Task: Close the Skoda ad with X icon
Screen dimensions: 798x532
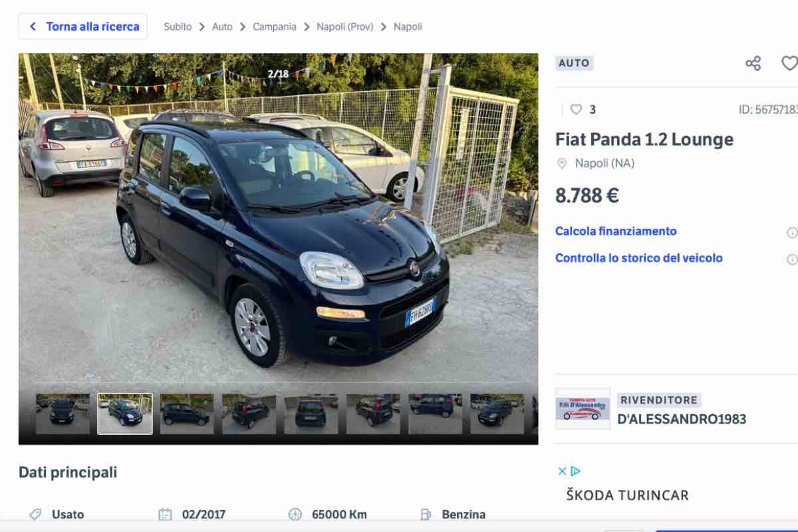Action: (x=562, y=471)
